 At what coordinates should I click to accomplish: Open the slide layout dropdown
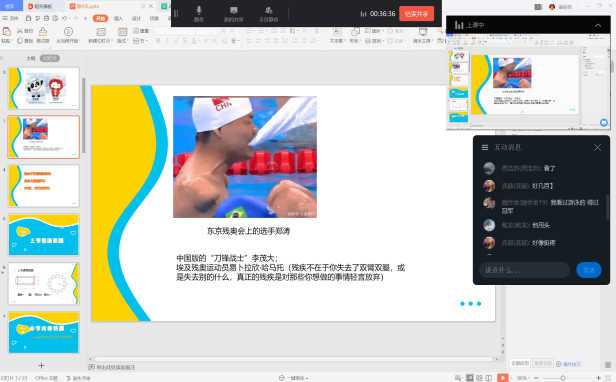[122, 40]
